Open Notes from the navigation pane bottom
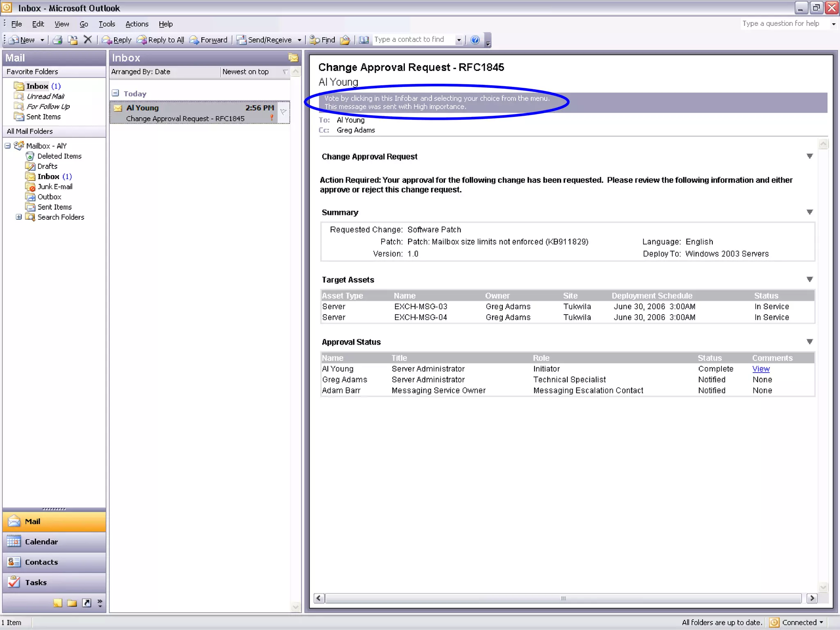Screen dimensions: 840x630 [58, 603]
